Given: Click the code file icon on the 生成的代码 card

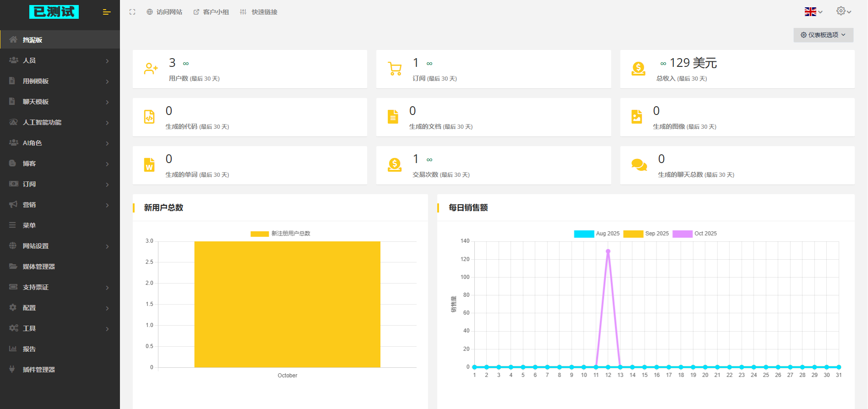Looking at the screenshot, I should tap(149, 117).
